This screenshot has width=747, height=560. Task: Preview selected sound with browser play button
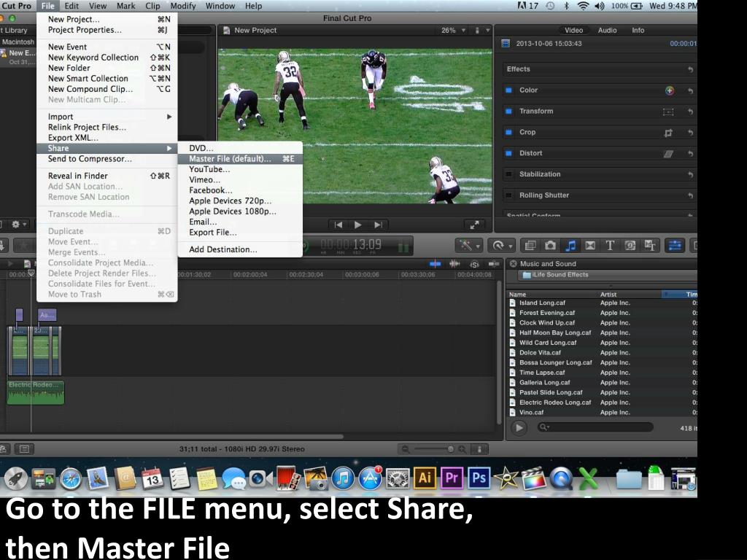519,427
